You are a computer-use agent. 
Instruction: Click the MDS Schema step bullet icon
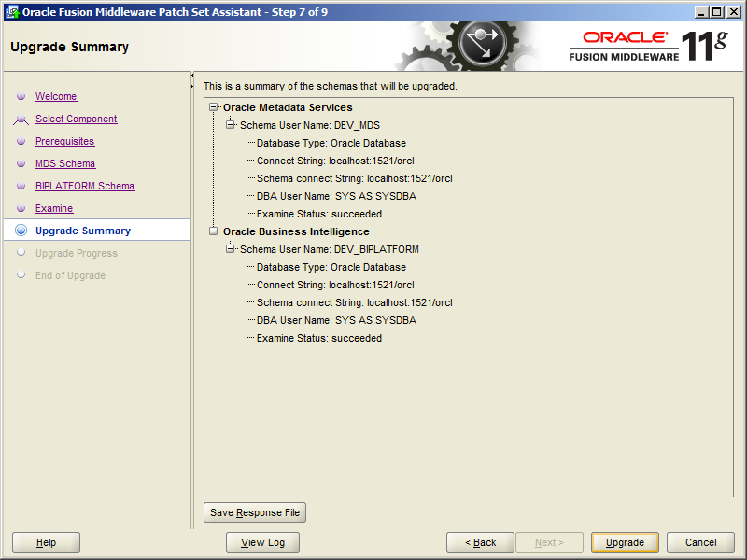[21, 163]
